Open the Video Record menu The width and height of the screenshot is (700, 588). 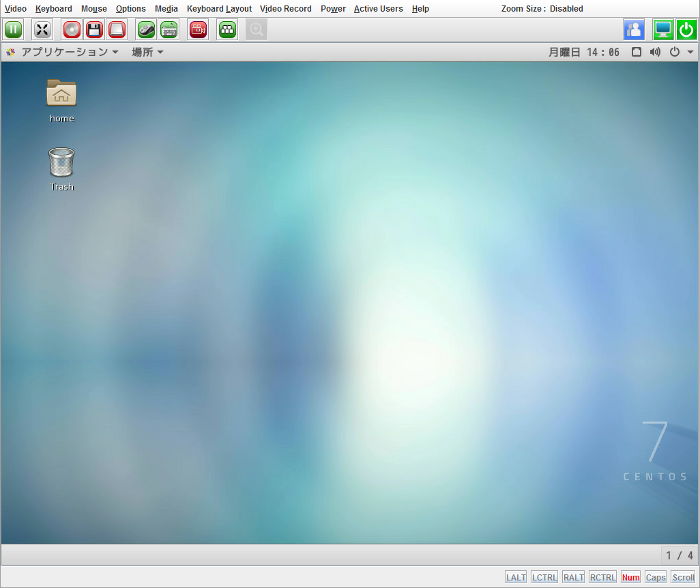pos(286,8)
